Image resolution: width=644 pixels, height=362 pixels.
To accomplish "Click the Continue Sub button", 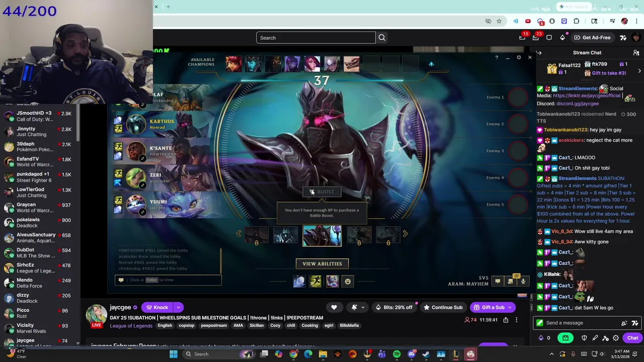I will (x=444, y=307).
